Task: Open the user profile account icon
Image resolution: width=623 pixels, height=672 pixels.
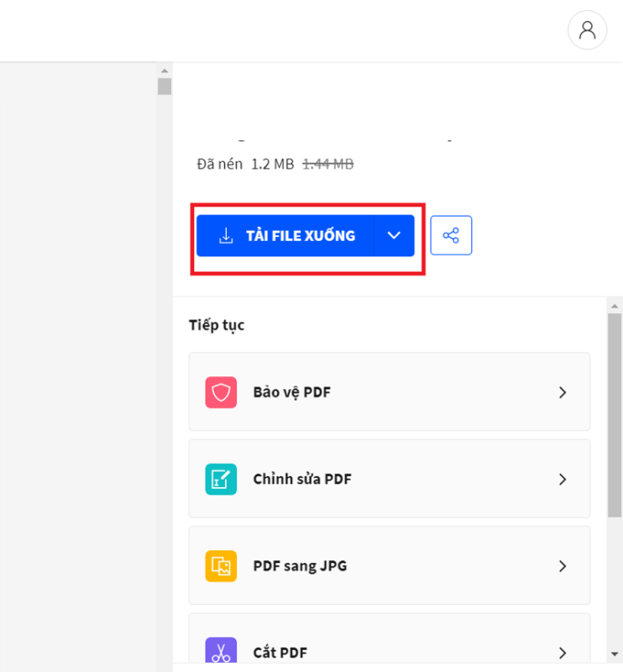Action: click(x=587, y=30)
